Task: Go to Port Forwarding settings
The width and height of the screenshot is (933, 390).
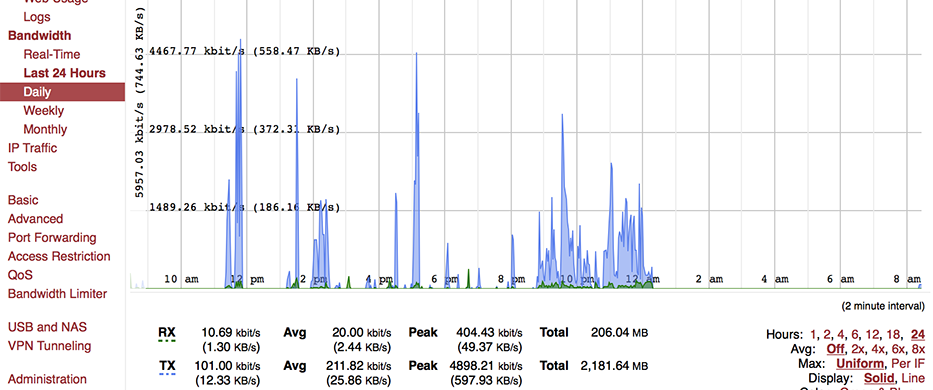Action: click(52, 238)
